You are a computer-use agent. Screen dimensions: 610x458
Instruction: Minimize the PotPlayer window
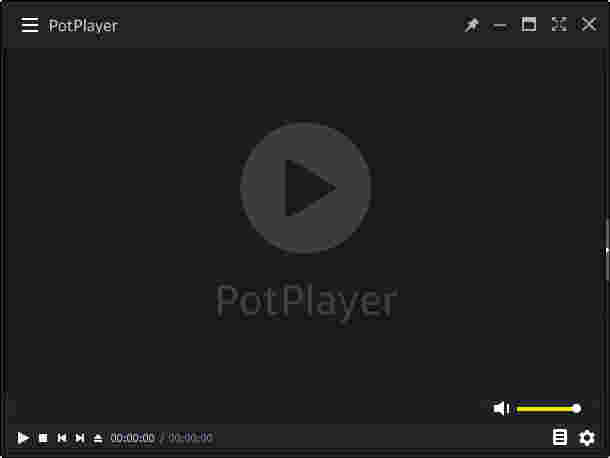click(500, 26)
